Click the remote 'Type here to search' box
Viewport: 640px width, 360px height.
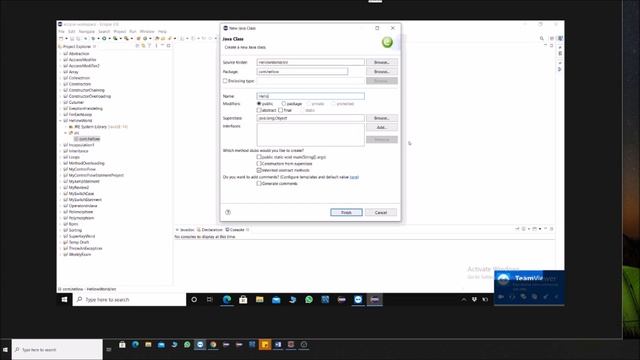[129, 300]
